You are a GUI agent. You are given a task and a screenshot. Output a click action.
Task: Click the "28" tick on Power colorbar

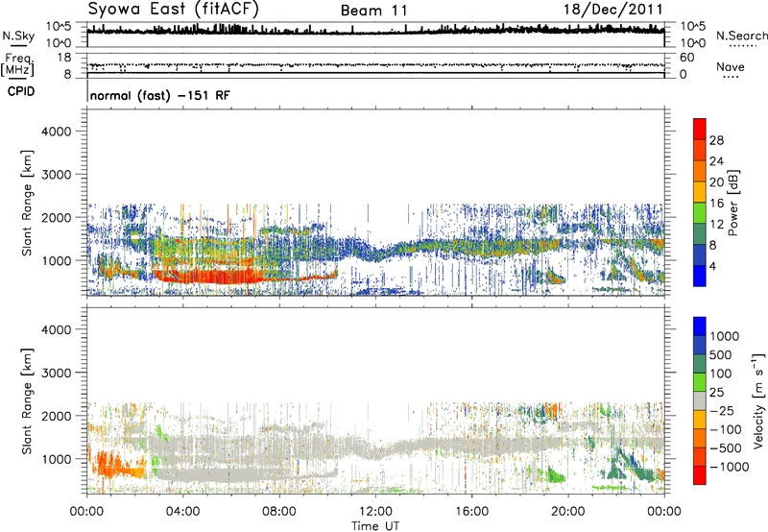(x=716, y=140)
